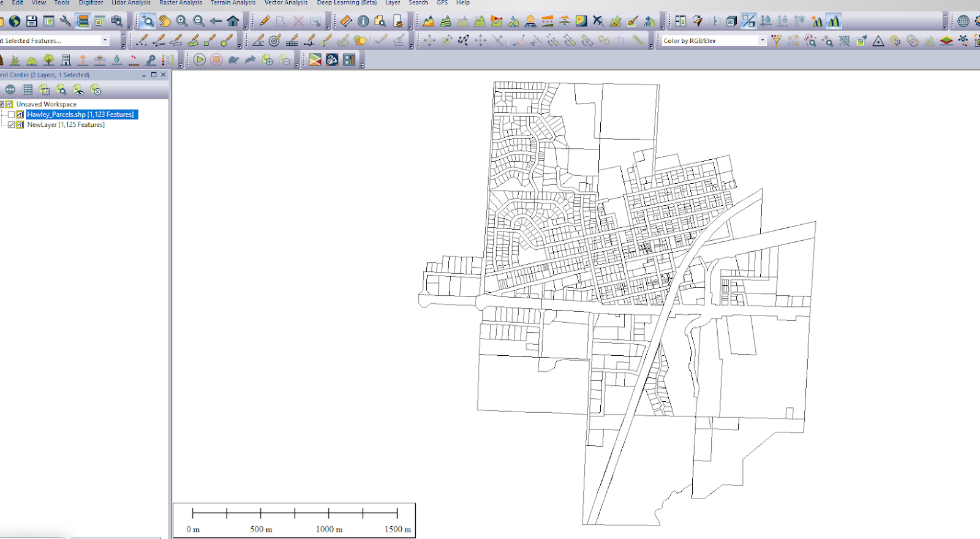
Task: Uncheck the NewLayer visibility checkbox
Action: tap(11, 125)
